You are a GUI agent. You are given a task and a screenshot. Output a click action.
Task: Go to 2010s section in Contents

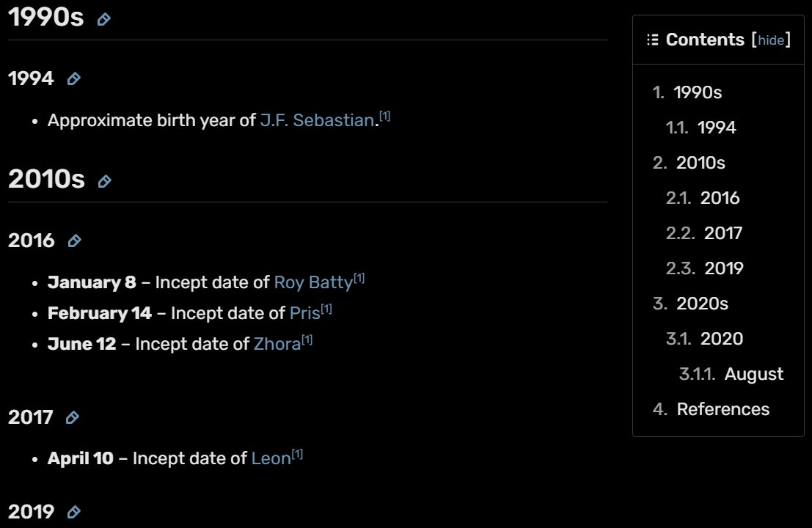click(x=700, y=163)
